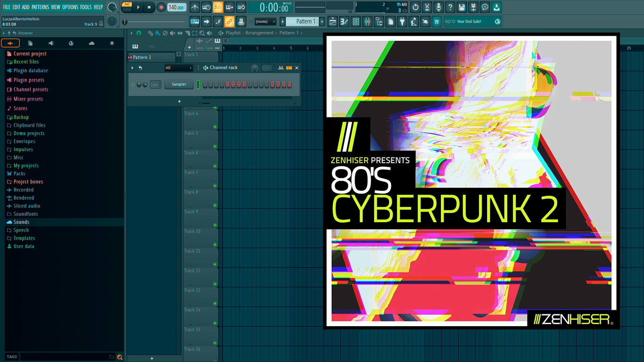Click the plus button beside Pattern 1

(322, 21)
